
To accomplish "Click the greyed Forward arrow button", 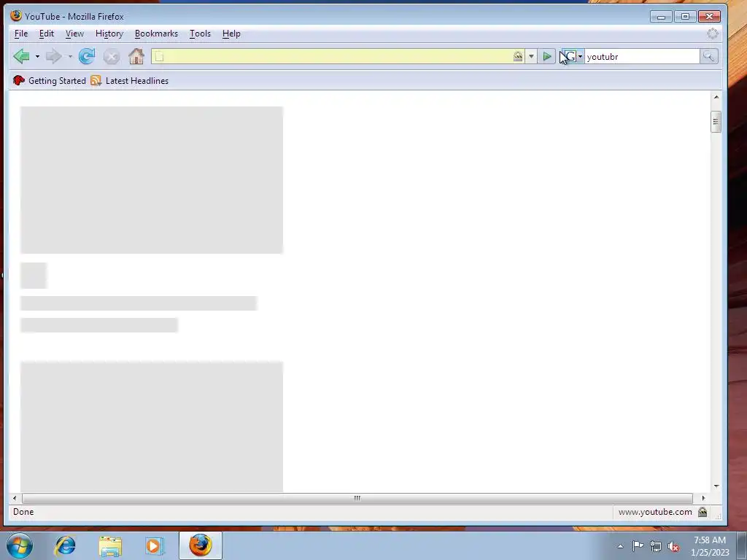I will coord(53,56).
